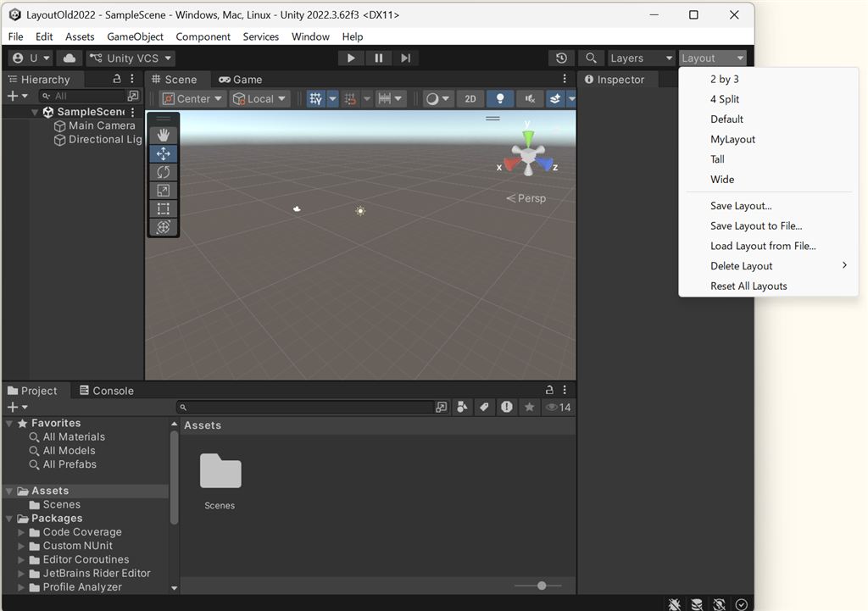Click Save Layout to File
868x611 pixels.
coord(756,226)
